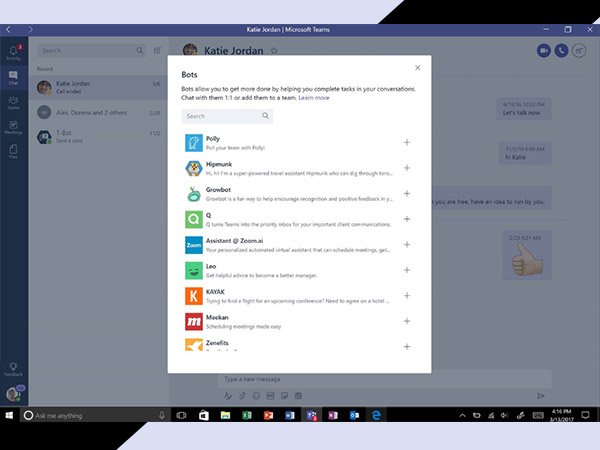Click the chat list Search field
600x450 pixels.
coord(91,51)
